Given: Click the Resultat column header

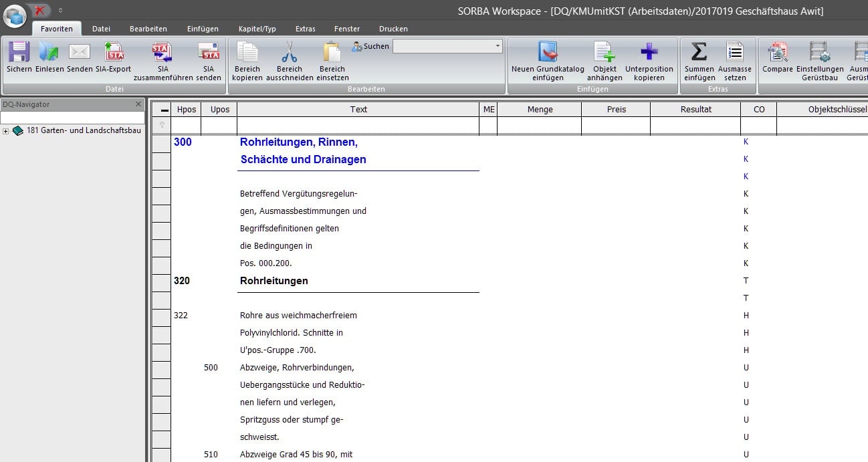Looking at the screenshot, I should tap(695, 109).
